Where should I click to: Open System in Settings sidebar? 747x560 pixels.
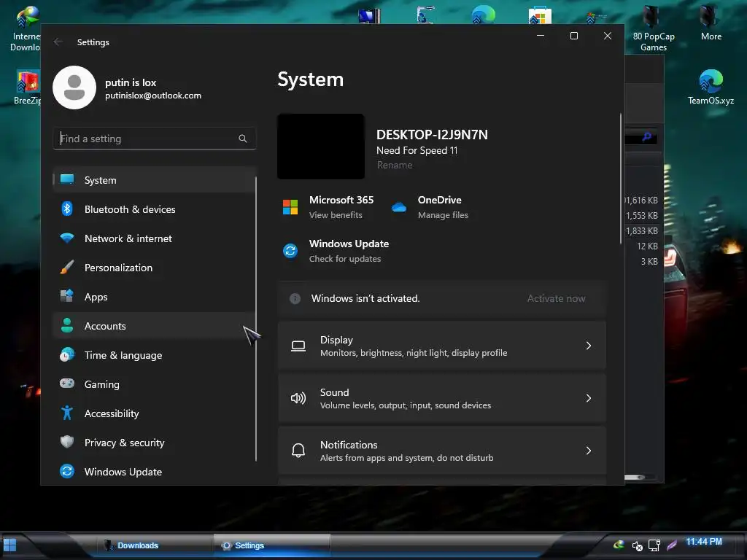pos(155,180)
